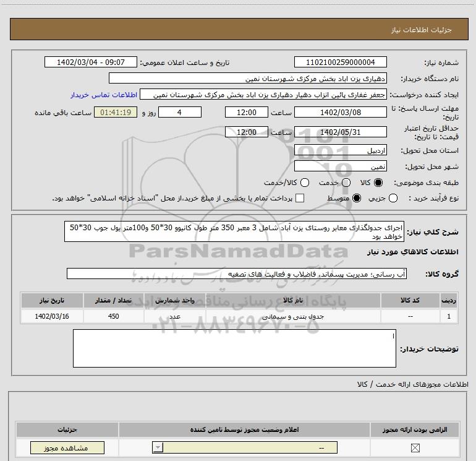Click the مشاهده مجوز button

(x=67, y=448)
